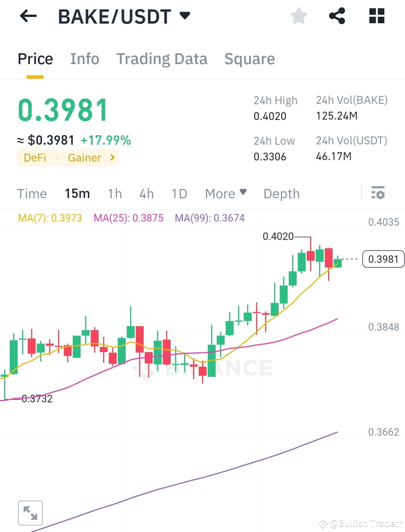The image size is (405, 532).
Task: Toggle the MA(99) indicator label
Action: point(210,218)
